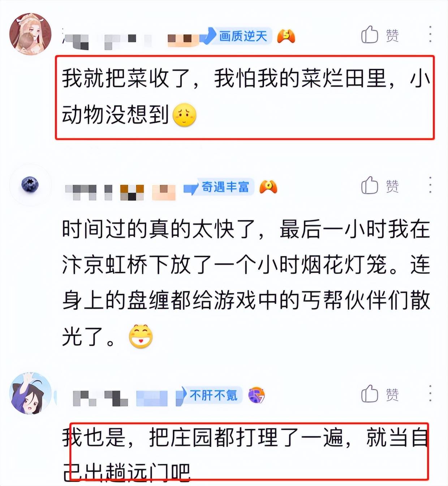
Task: Like the comment about harvesting vegetables
Action: (x=380, y=35)
